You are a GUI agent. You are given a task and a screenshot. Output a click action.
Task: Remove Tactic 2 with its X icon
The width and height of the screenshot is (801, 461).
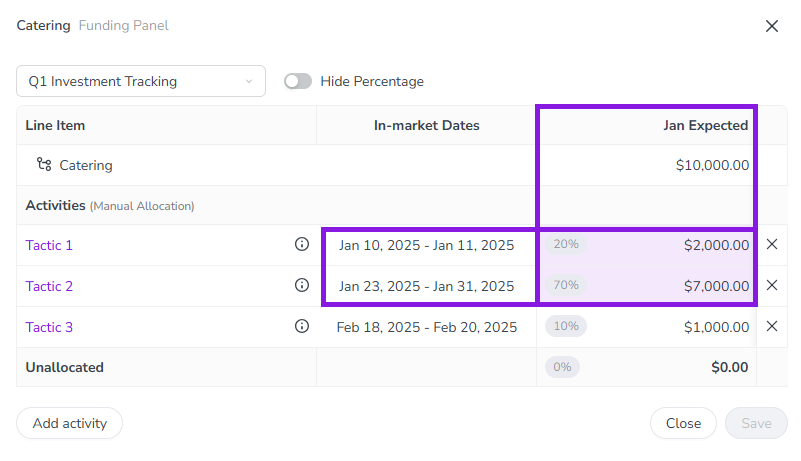tap(772, 285)
